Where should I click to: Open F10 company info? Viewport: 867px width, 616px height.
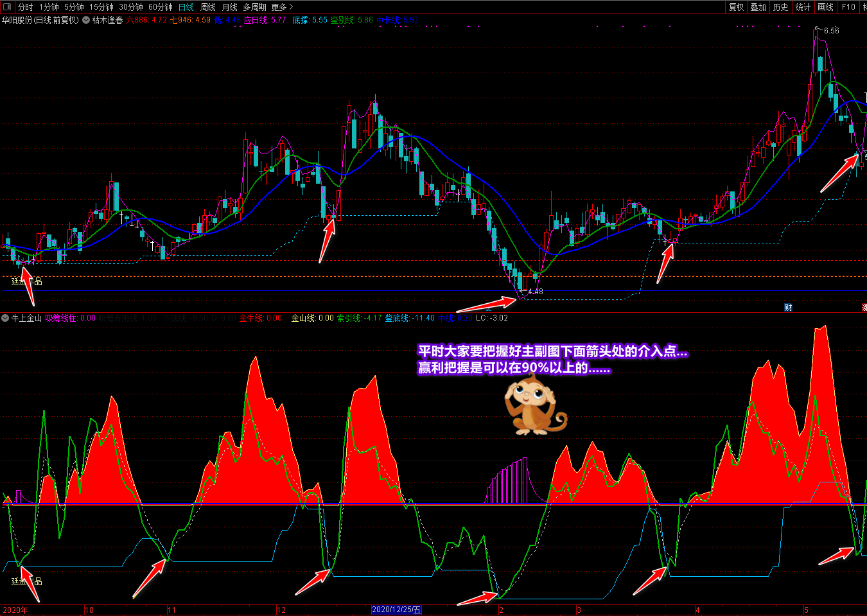tap(848, 7)
